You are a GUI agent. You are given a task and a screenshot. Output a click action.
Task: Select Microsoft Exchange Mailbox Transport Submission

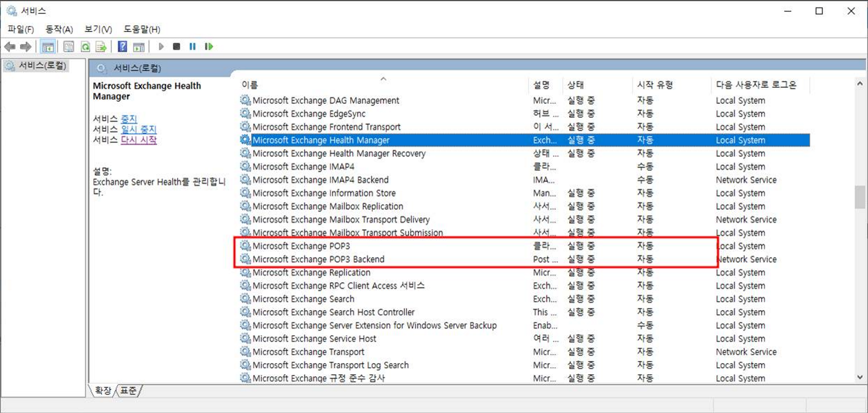coord(347,233)
